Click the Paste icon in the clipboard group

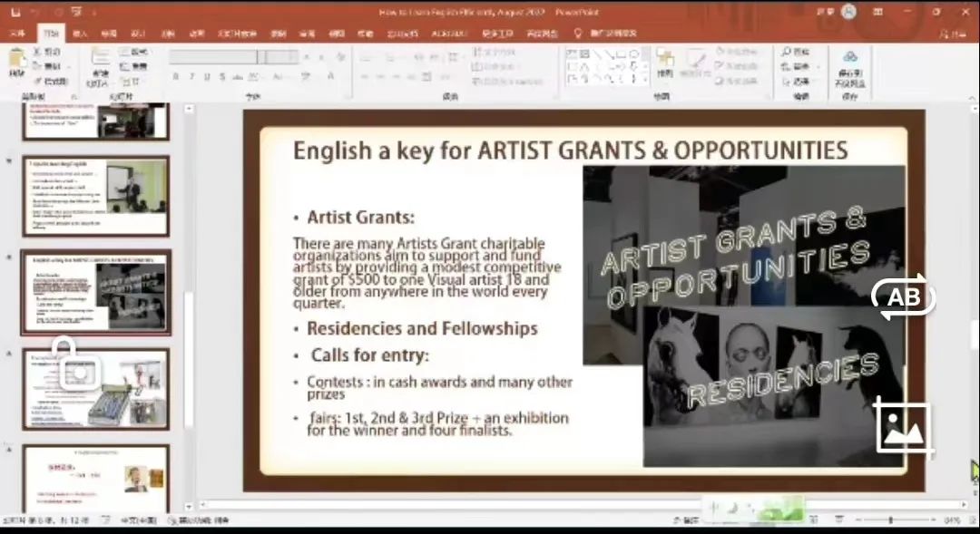click(16, 60)
